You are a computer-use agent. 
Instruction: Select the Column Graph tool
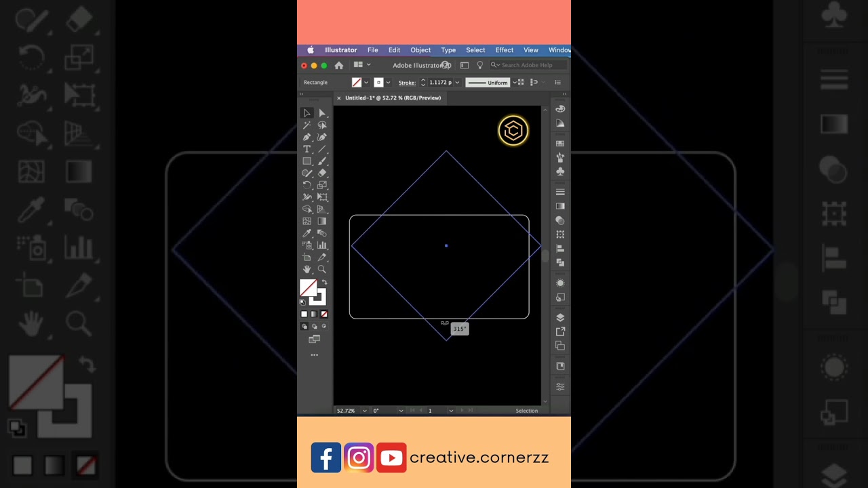[322, 245]
